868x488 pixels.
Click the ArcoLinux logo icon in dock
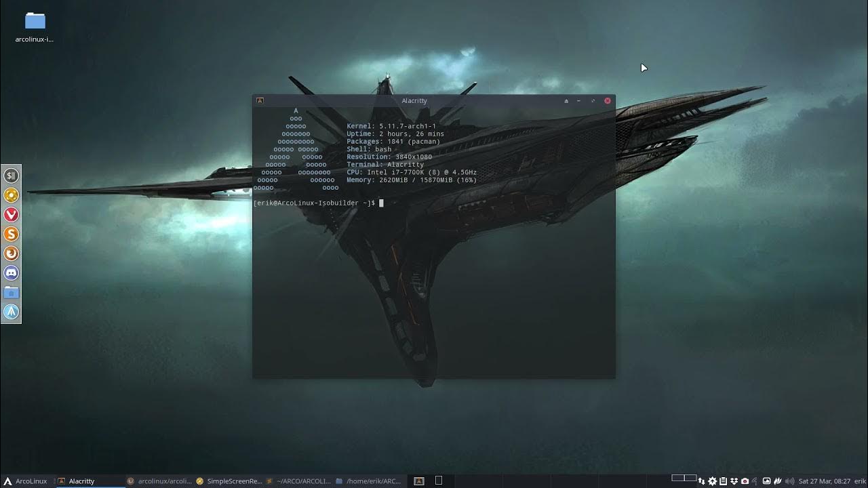[12, 312]
